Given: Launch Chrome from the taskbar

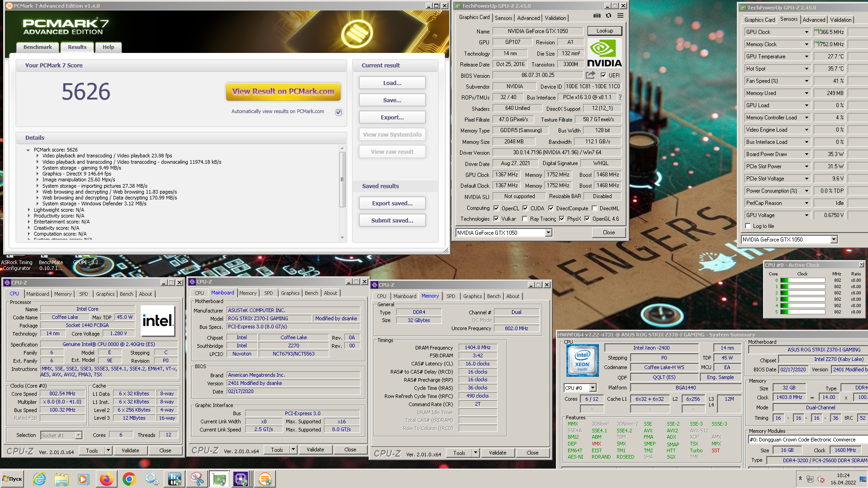Looking at the screenshot, I should point(129,479).
